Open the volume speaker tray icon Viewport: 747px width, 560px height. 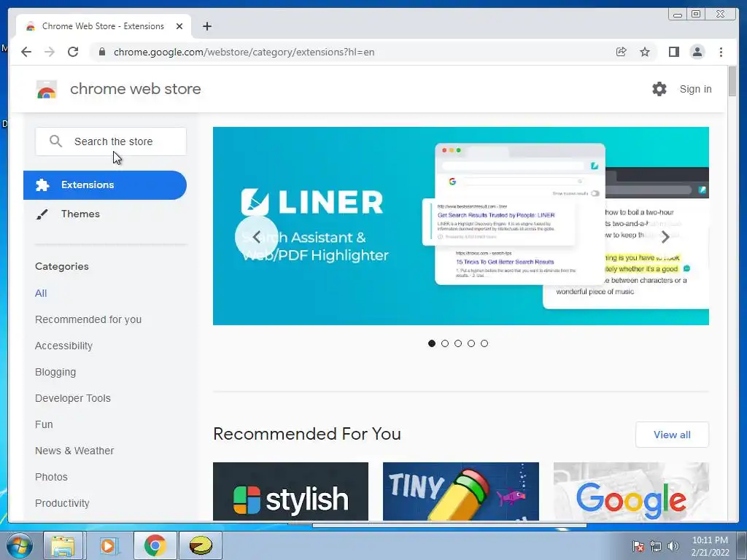point(673,546)
